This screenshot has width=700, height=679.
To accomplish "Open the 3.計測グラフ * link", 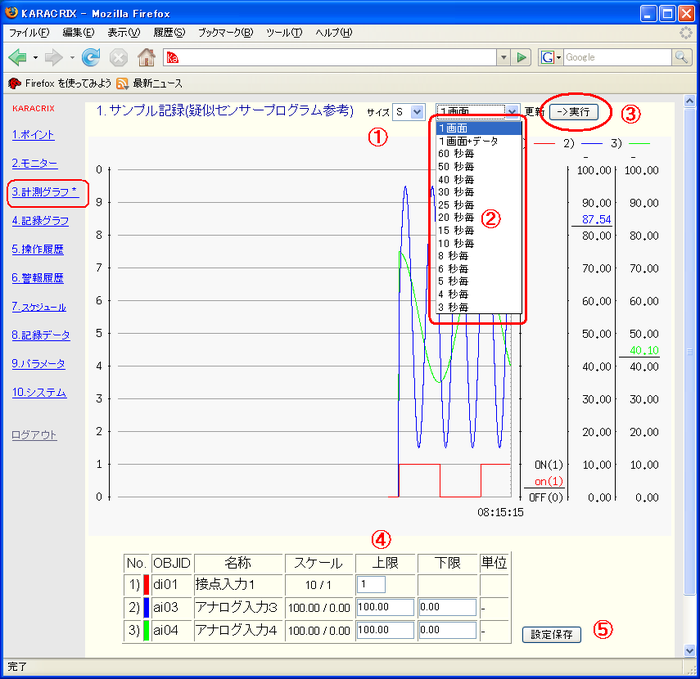I will 45,192.
